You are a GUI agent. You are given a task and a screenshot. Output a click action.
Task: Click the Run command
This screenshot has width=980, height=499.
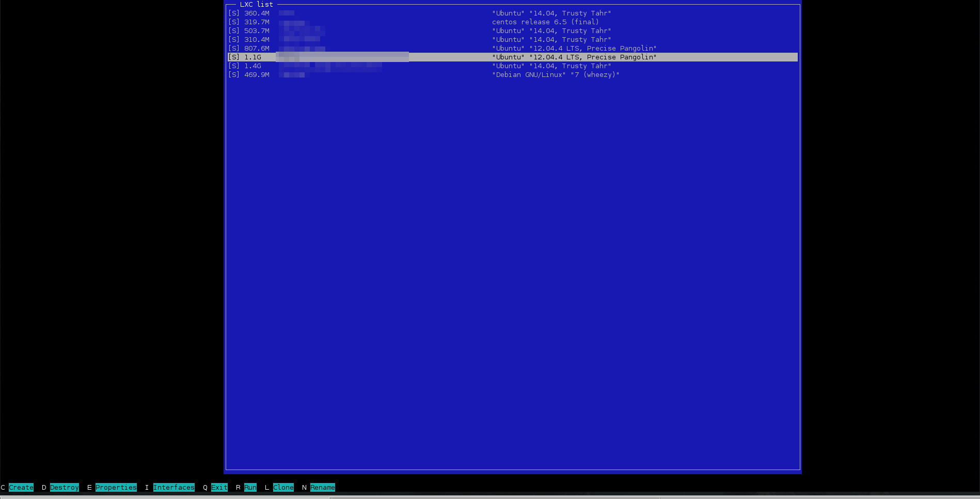[x=250, y=487]
